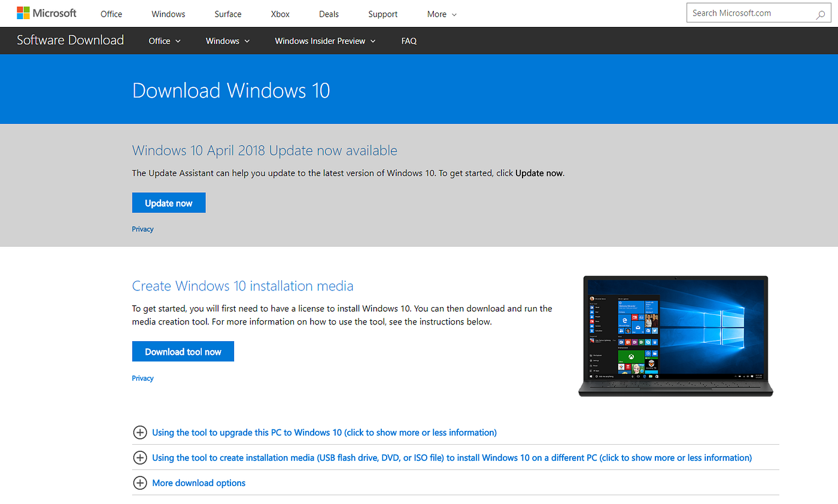The image size is (838, 504).
Task: Click the Microsoft logo
Action: tap(47, 13)
